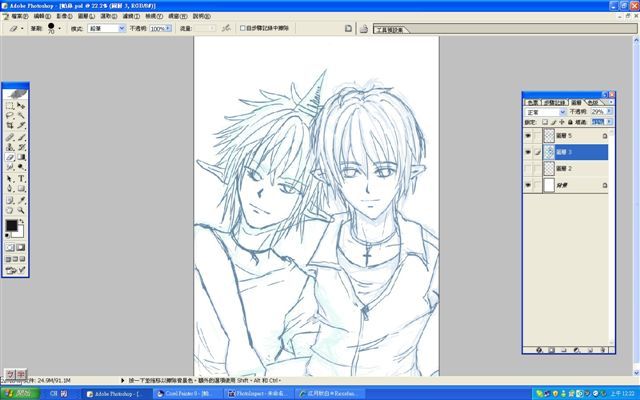The image size is (640, 400).
Task: Open Corel Painter from the taskbar
Action: click(188, 394)
